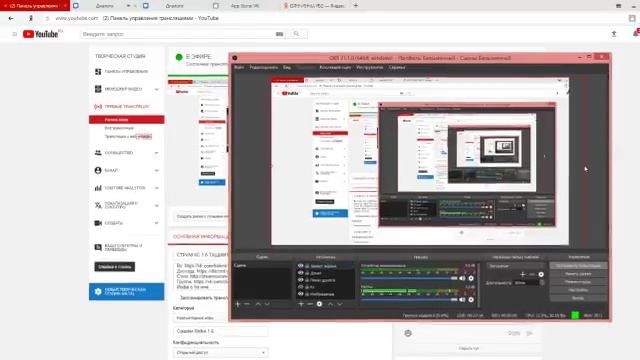The width and height of the screenshot is (640, 360).
Task: Open OBS Настройки button
Action: coord(578,290)
